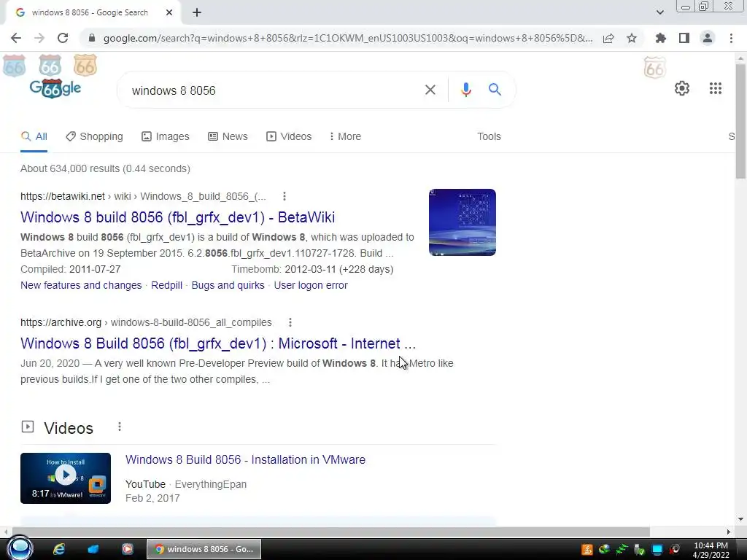Bookmark this tab with the star icon

[632, 38]
